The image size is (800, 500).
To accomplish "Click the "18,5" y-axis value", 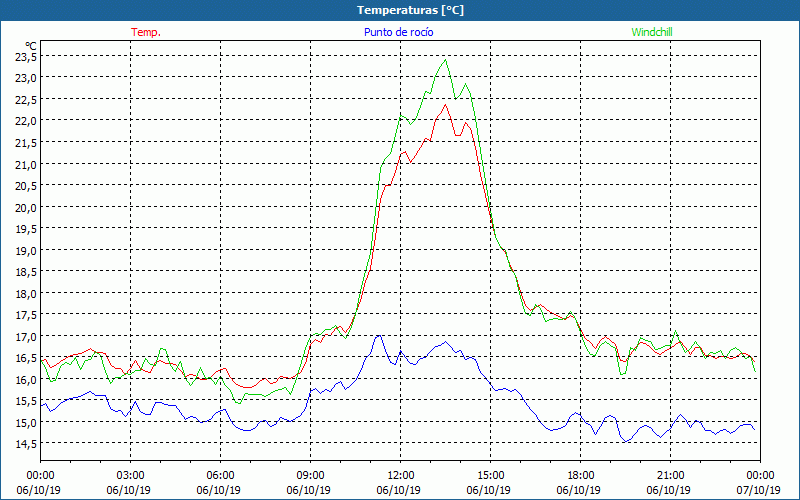I will (26, 272).
